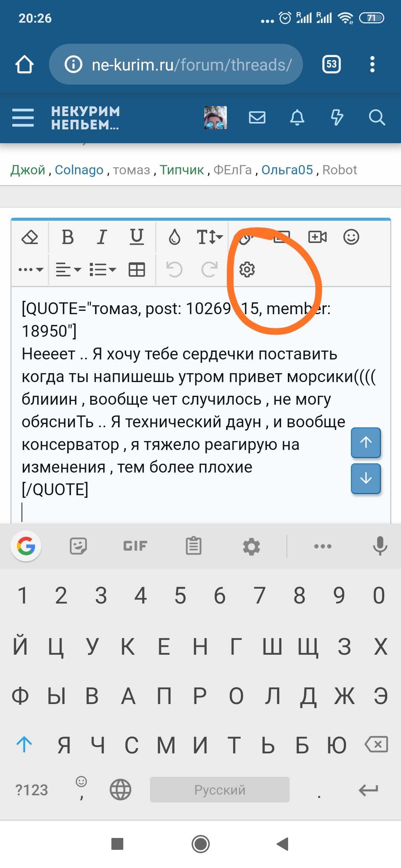Viewport: 401px width, 868px height.
Task: Tap the globe language switch key
Action: (121, 789)
